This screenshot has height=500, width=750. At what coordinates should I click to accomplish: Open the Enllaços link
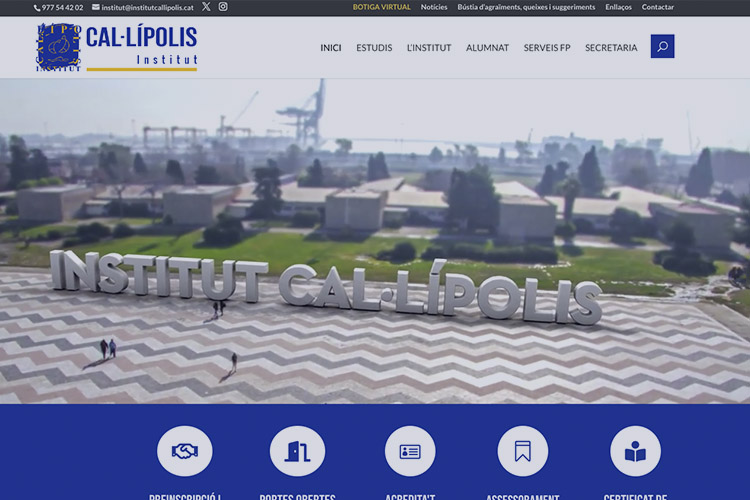click(618, 7)
